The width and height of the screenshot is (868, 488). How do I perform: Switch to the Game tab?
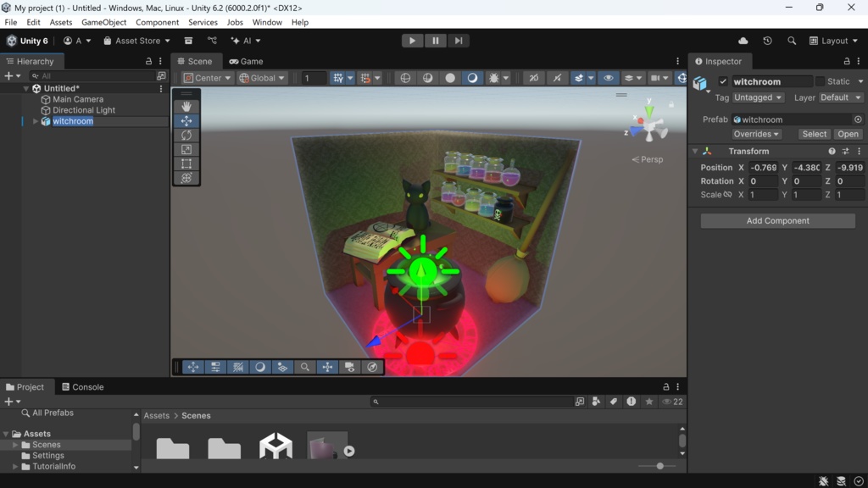pos(247,61)
